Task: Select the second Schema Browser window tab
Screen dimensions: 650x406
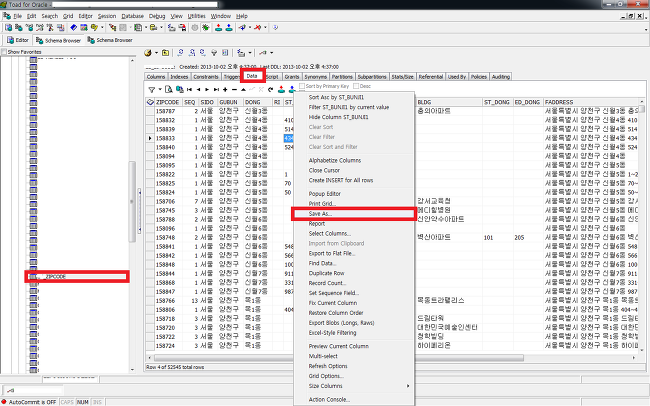Action: click(110, 40)
